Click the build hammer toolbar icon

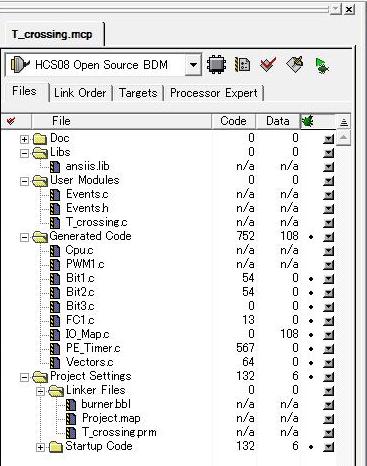click(x=294, y=64)
